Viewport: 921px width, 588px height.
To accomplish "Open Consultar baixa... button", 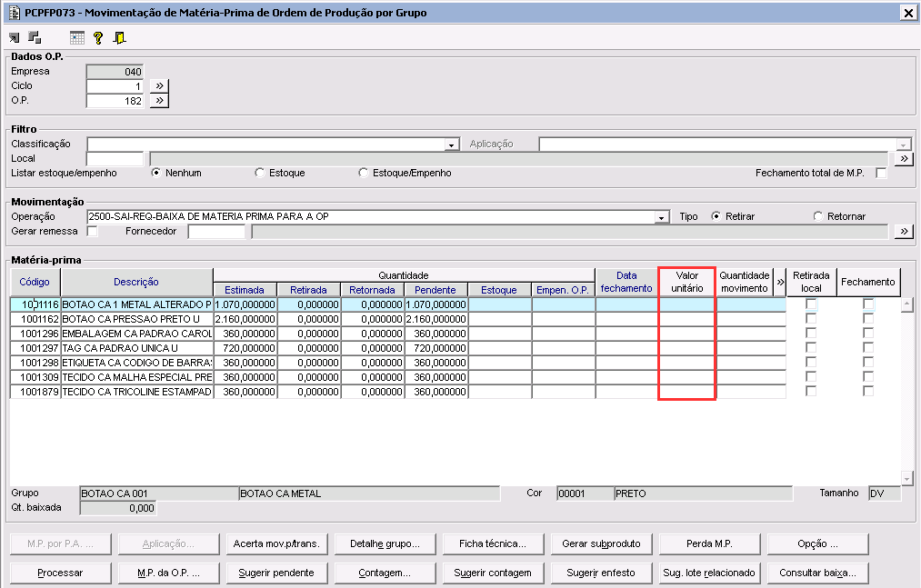I will pos(817,573).
